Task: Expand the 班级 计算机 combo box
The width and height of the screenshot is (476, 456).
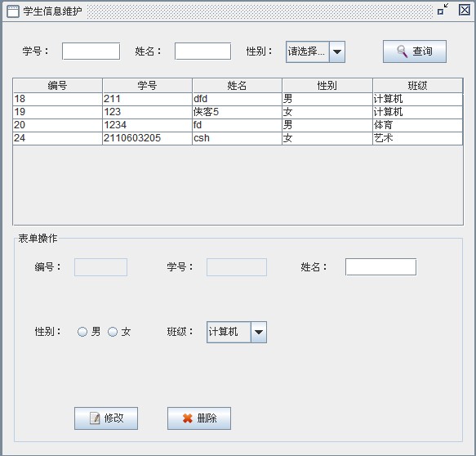Action: [237, 332]
